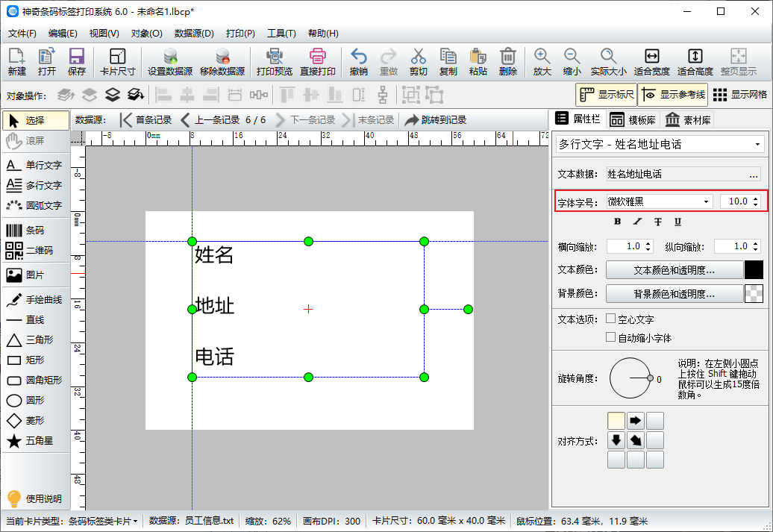Toggle strikethrough text style
This screenshot has height=532, width=773.
657,222
